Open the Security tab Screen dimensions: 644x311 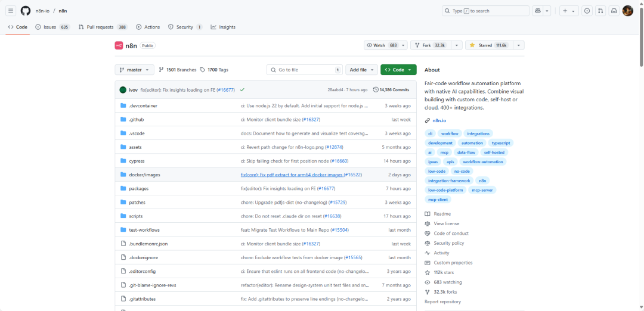(185, 27)
